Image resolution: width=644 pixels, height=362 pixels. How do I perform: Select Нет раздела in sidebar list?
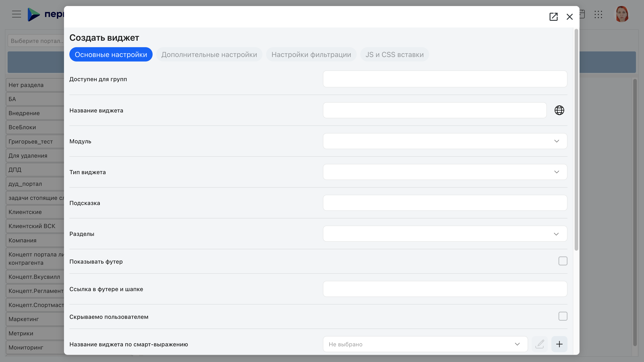point(35,85)
